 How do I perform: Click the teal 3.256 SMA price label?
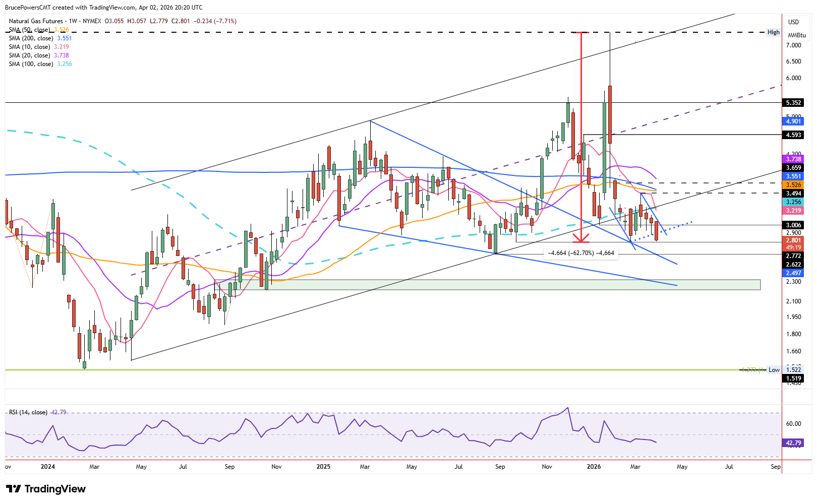793,202
